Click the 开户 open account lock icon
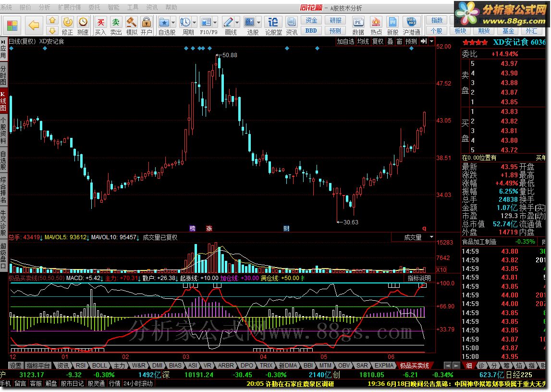 [146, 25]
